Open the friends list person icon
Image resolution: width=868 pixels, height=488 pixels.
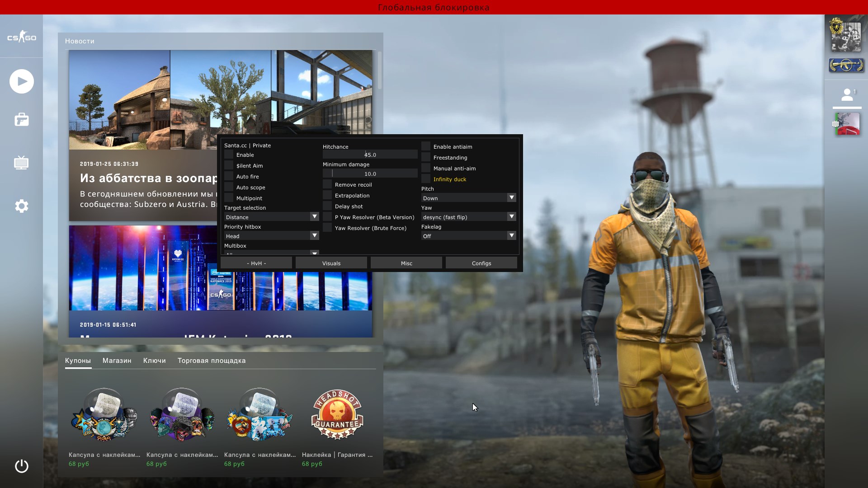pyautogui.click(x=847, y=95)
